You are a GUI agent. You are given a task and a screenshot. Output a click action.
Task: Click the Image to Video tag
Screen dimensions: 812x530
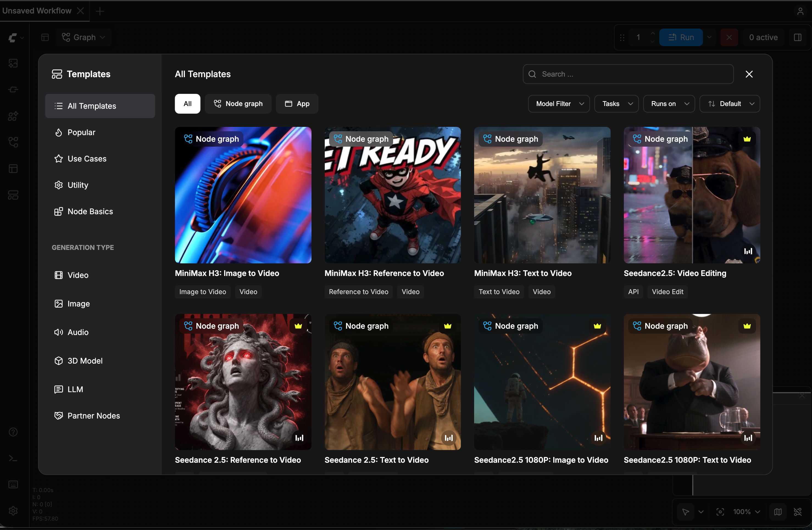tap(203, 292)
